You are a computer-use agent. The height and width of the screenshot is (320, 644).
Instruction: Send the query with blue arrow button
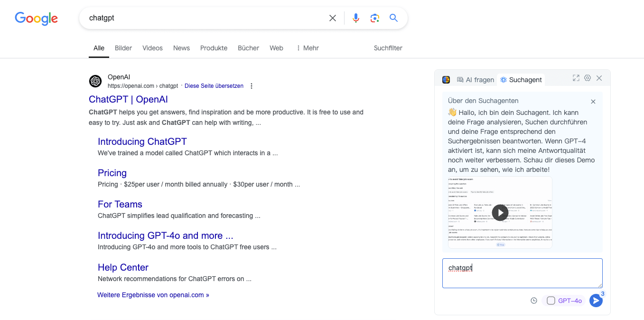click(596, 301)
